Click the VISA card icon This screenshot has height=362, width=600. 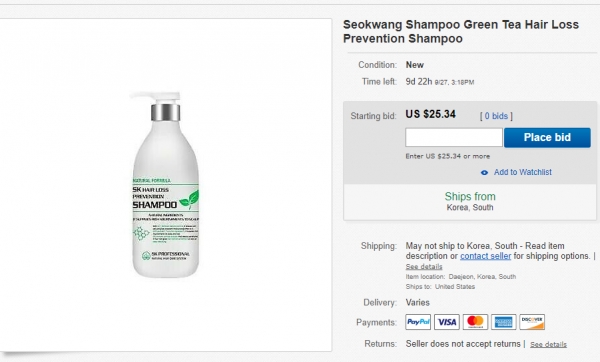[x=447, y=322]
